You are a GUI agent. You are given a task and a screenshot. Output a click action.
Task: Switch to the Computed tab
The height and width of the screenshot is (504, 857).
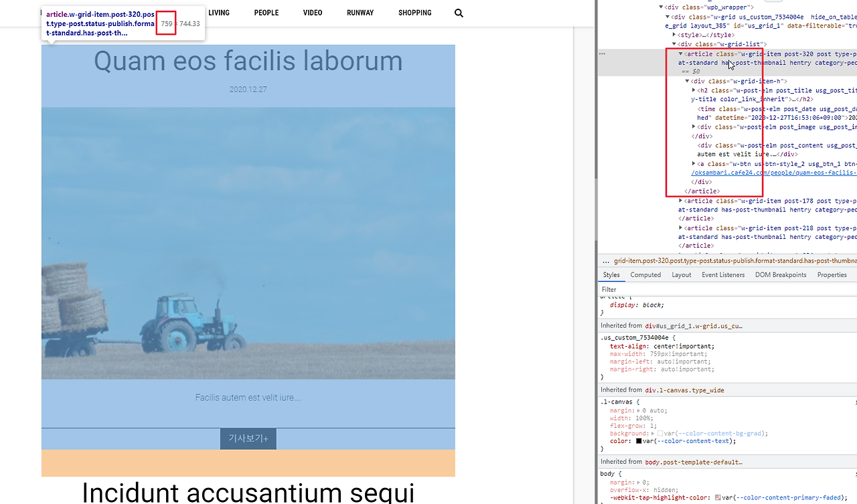645,275
